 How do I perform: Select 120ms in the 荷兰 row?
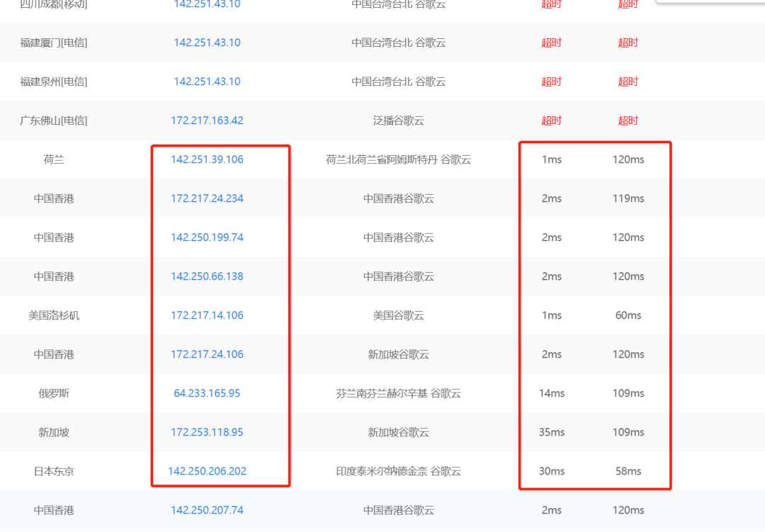tap(628, 159)
